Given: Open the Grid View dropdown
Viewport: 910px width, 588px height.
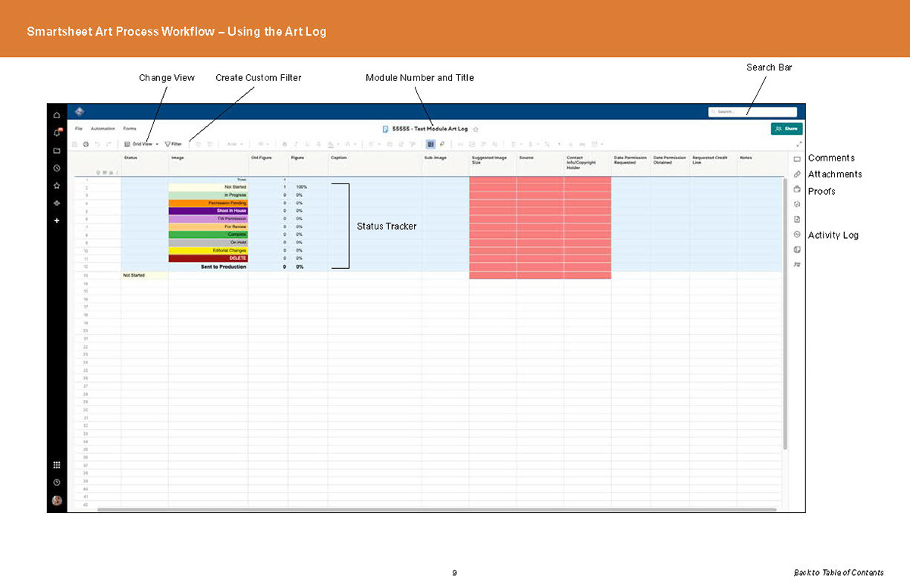Looking at the screenshot, I should pos(141,144).
